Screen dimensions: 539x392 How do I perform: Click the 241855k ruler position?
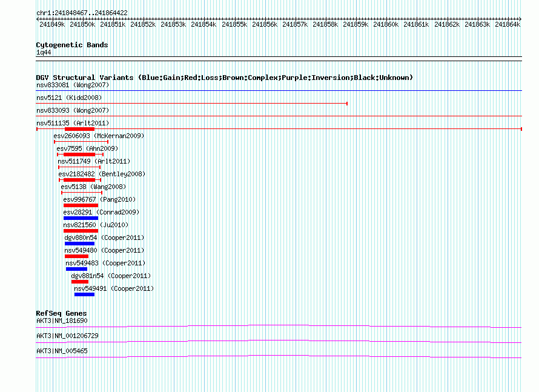[x=234, y=24]
